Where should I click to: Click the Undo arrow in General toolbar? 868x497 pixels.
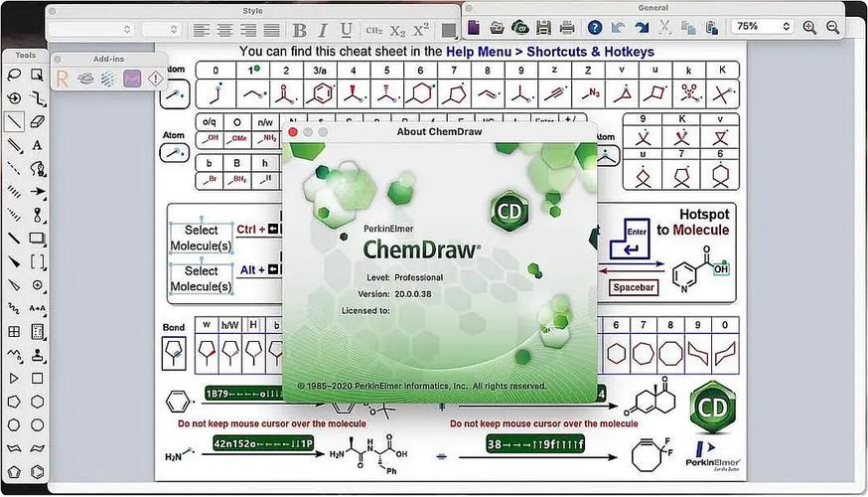(x=619, y=27)
